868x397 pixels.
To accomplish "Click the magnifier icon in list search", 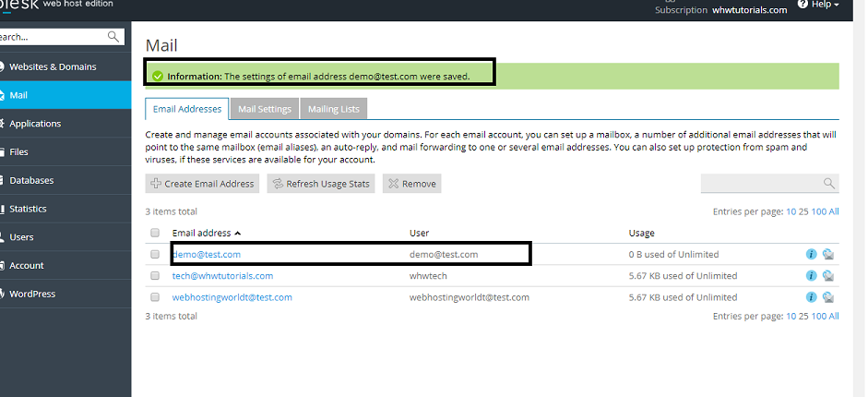I will pyautogui.click(x=828, y=184).
